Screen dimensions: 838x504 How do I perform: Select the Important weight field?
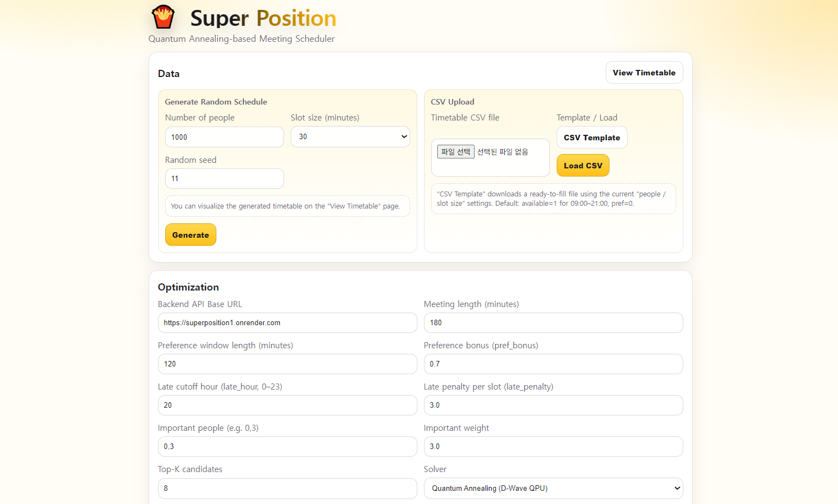point(553,446)
